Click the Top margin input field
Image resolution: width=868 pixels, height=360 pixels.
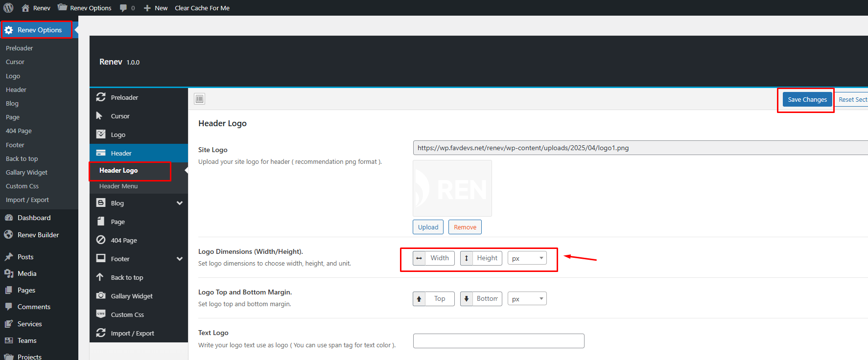click(440, 299)
